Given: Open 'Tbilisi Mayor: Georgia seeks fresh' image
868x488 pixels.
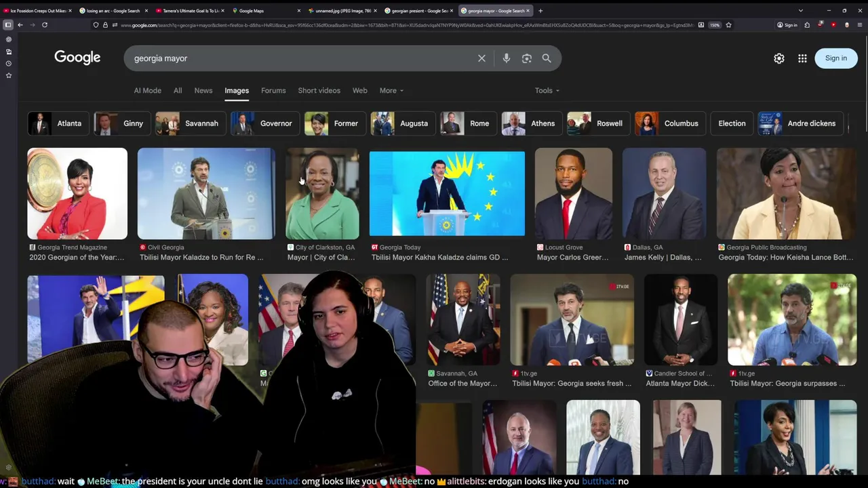Looking at the screenshot, I should [x=572, y=319].
